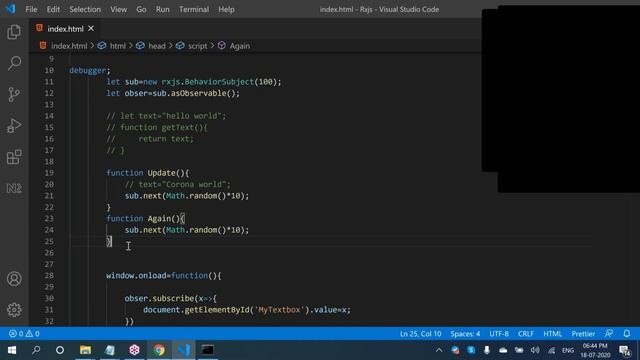Open the Go menu
The width and height of the screenshot is (640, 360).
click(141, 9)
